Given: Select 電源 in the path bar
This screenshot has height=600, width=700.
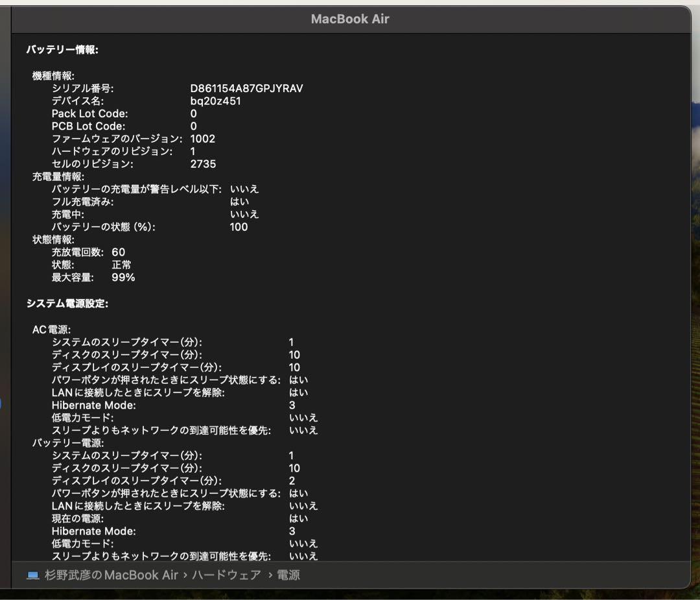Looking at the screenshot, I should pyautogui.click(x=288, y=575).
